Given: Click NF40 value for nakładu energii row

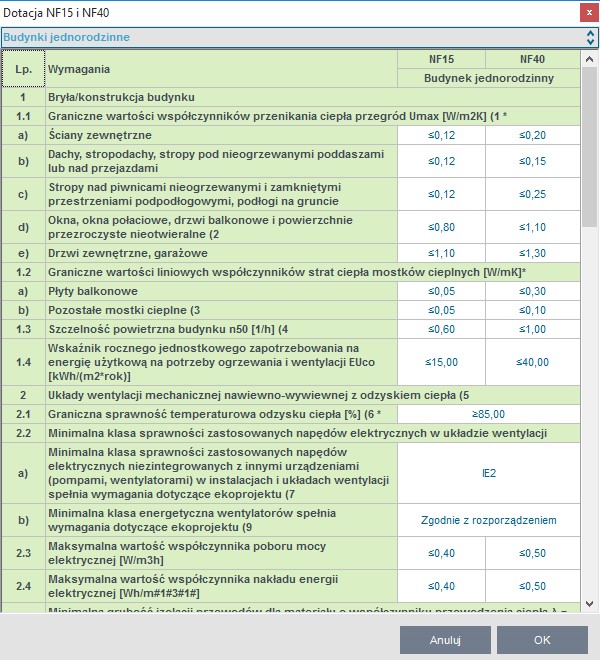Looking at the screenshot, I should 533,586.
